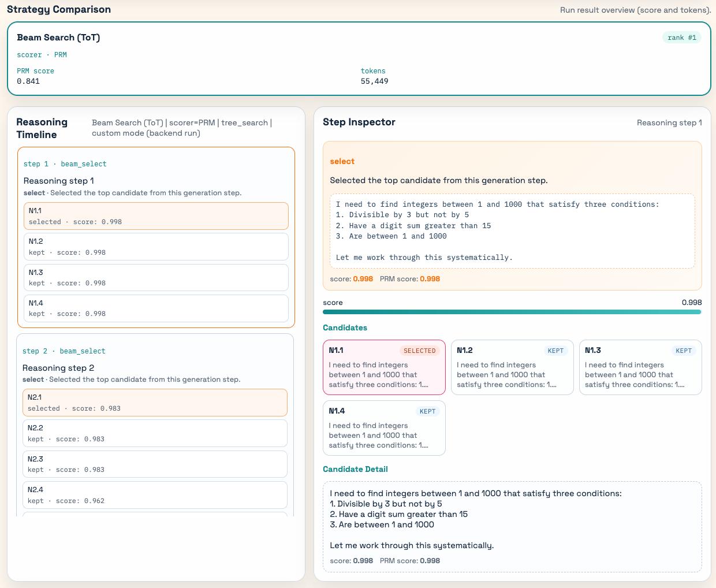The image size is (716, 588).
Task: Click the scorer · PRM label
Action: [x=42, y=55]
